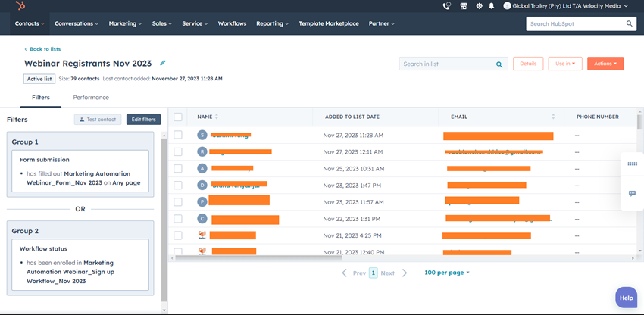Open the keypad side widget icon
The width and height of the screenshot is (644, 315).
click(632, 164)
